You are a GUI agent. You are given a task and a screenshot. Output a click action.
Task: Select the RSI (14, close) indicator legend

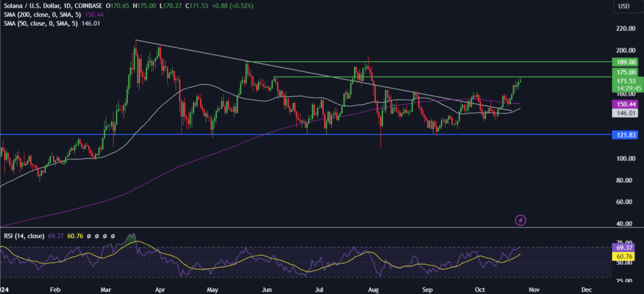(25, 237)
